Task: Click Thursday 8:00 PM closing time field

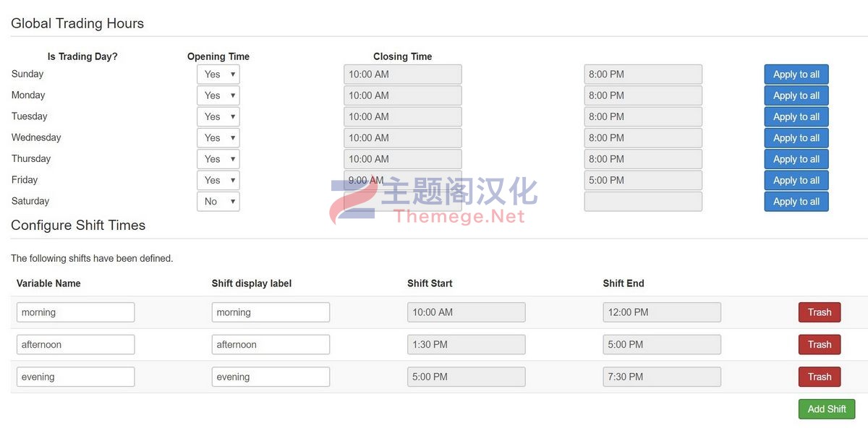Action: click(x=643, y=159)
